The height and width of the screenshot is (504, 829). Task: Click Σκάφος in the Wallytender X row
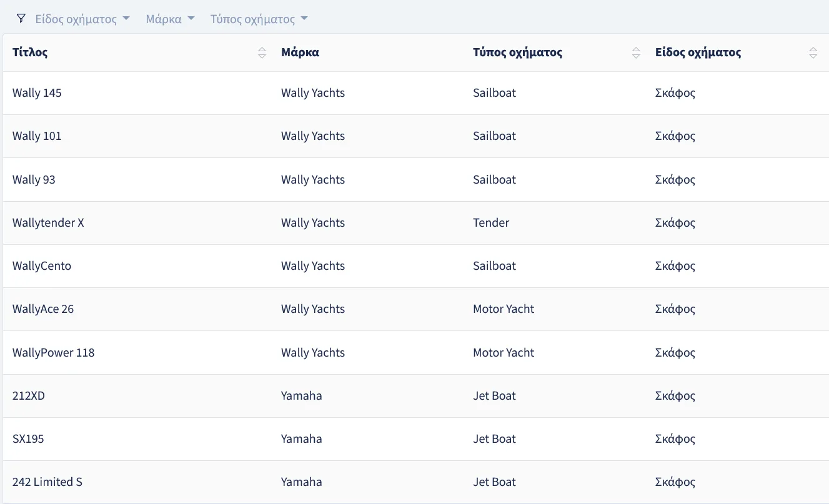pos(675,223)
